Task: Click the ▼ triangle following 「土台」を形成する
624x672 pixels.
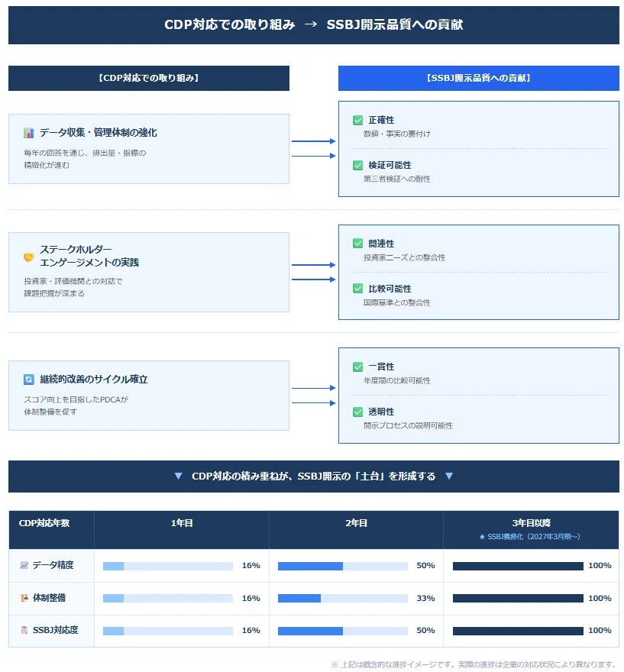Action: coord(448,477)
